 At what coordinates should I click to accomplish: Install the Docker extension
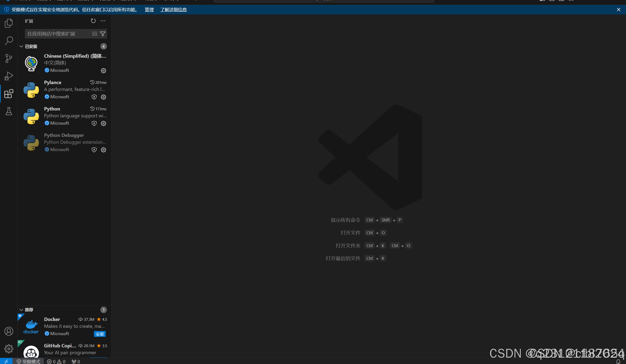(x=100, y=334)
